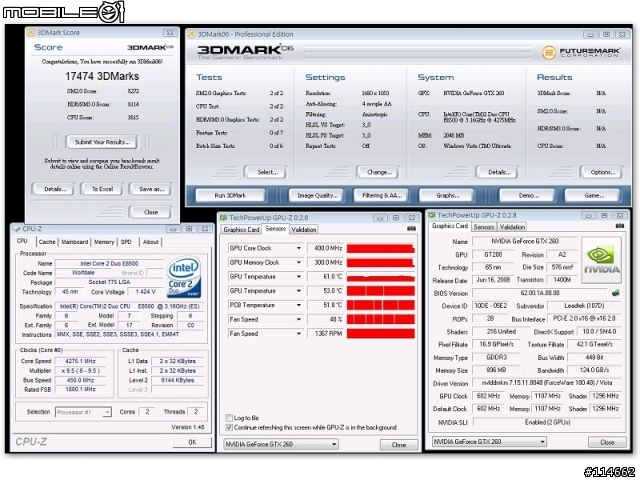This screenshot has width=640, height=480.
Task: Switch to the Cache tab in CPU-Z
Action: pos(47,242)
